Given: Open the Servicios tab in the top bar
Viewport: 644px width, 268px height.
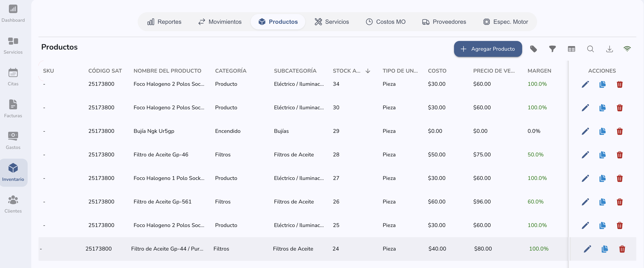Looking at the screenshot, I should tap(332, 22).
